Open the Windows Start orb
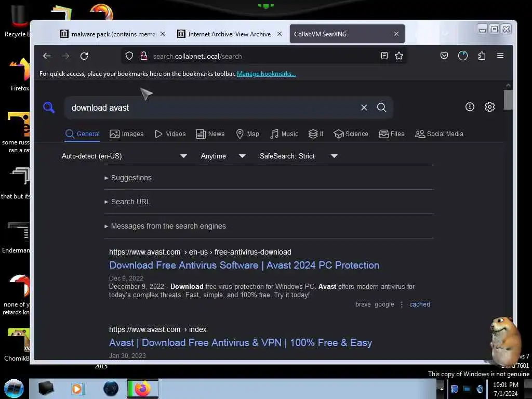Viewport: 532px width, 399px height. pyautogui.click(x=14, y=389)
